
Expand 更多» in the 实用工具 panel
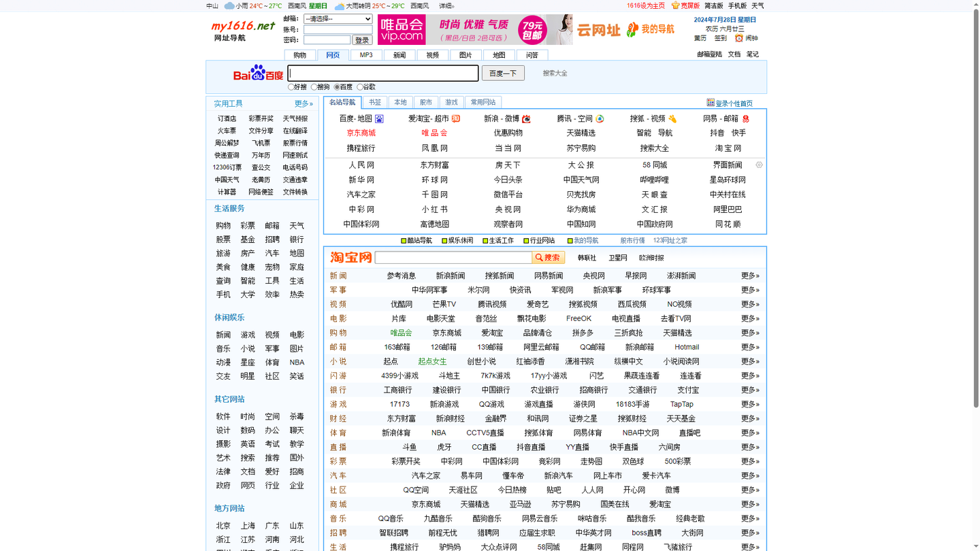click(304, 103)
